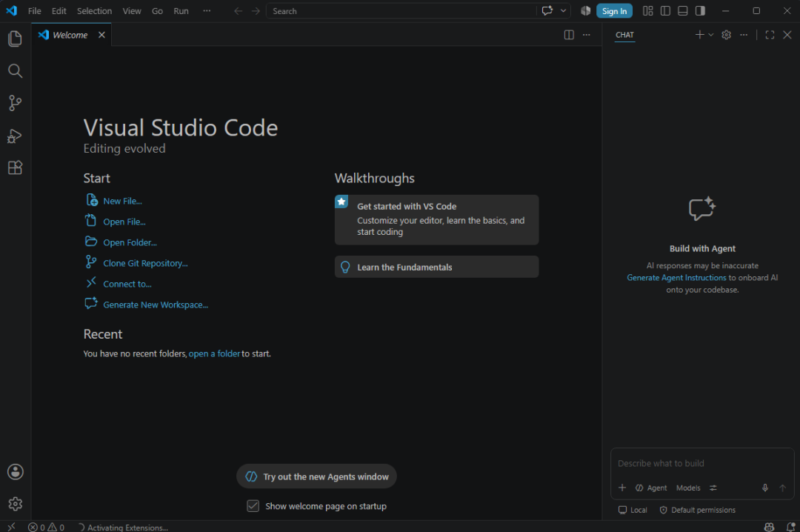This screenshot has height=532, width=800.
Task: Click Open File... link
Action: [x=124, y=222]
